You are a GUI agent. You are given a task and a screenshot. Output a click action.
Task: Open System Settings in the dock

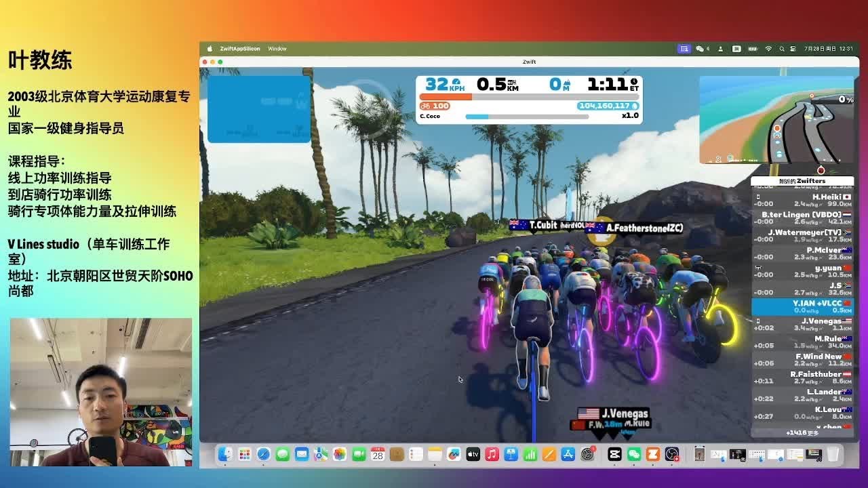coord(588,454)
